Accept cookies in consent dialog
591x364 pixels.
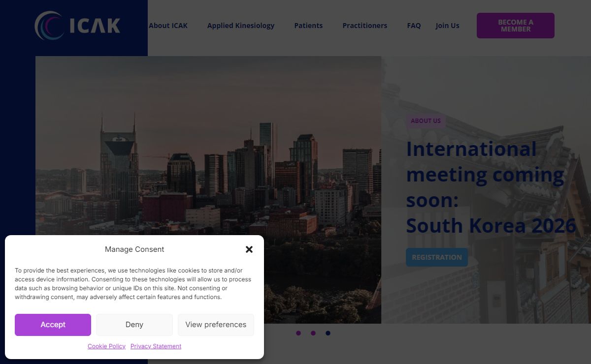point(53,325)
